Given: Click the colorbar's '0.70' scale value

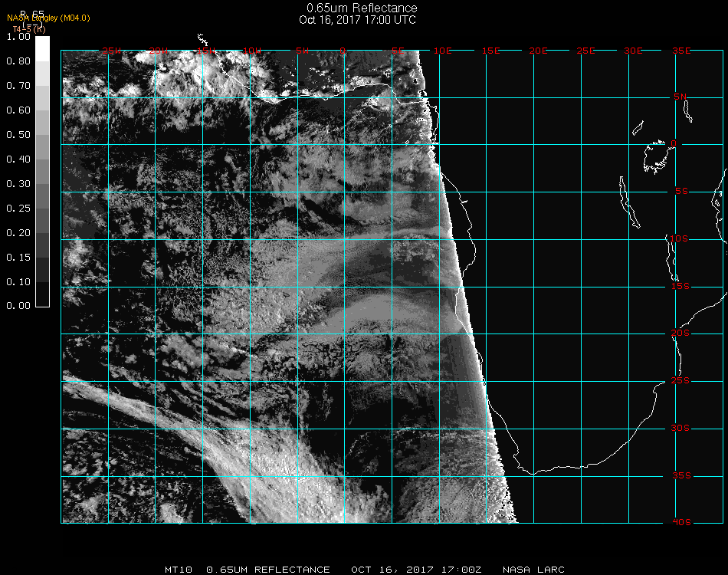Looking at the screenshot, I should (x=18, y=86).
